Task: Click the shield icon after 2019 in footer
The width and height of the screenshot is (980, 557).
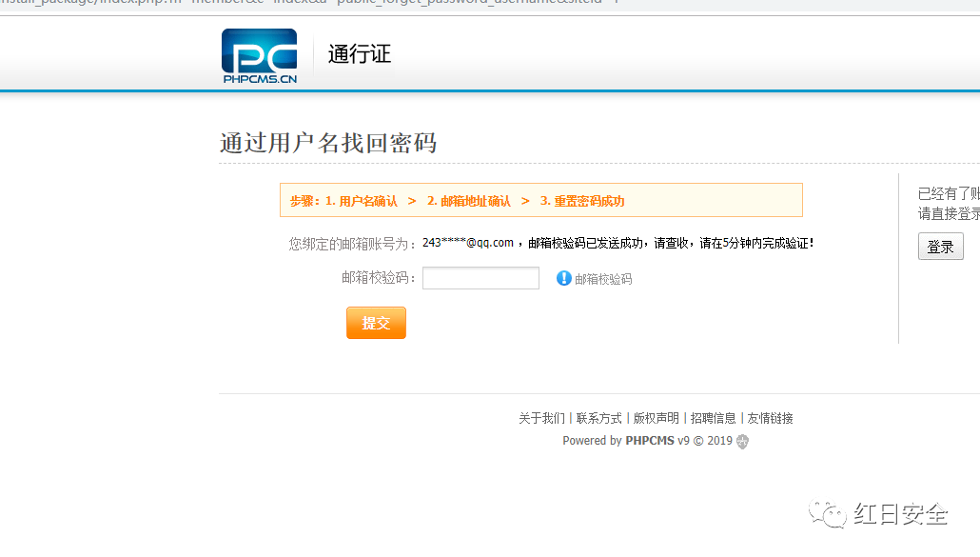Action: [x=743, y=442]
